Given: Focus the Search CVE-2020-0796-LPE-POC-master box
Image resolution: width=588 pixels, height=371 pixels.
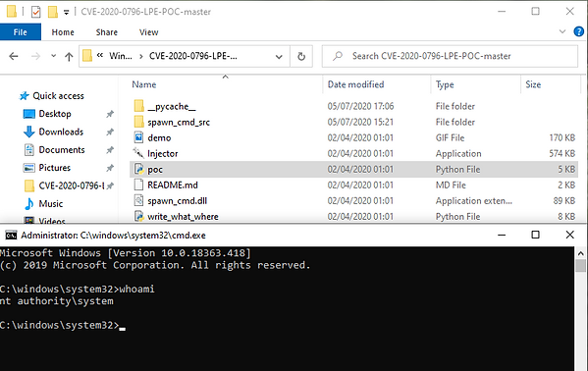Looking at the screenshot, I should pyautogui.click(x=450, y=56).
